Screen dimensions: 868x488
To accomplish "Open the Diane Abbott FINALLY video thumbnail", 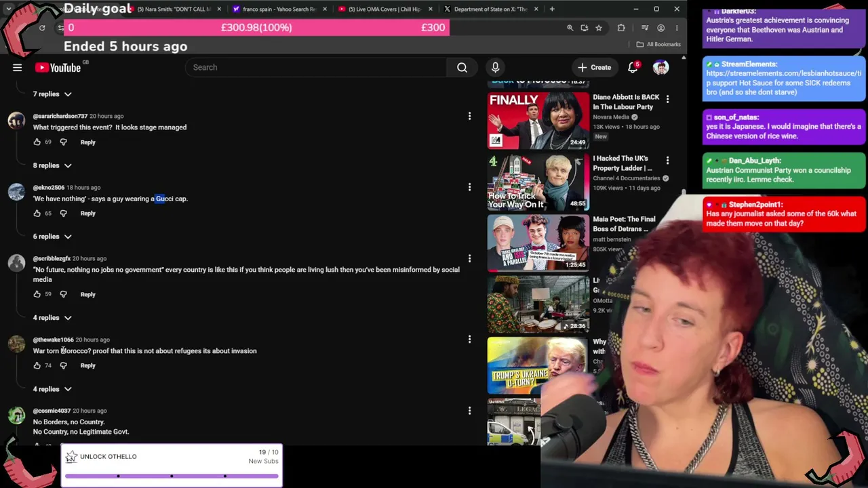I will coord(538,121).
